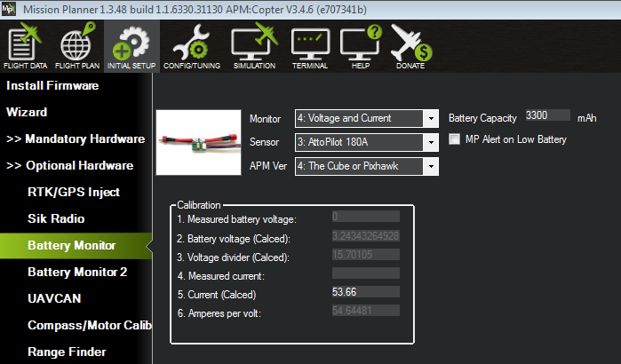Open Range Finder sidebar page
This screenshot has height=364, width=621.
(67, 352)
